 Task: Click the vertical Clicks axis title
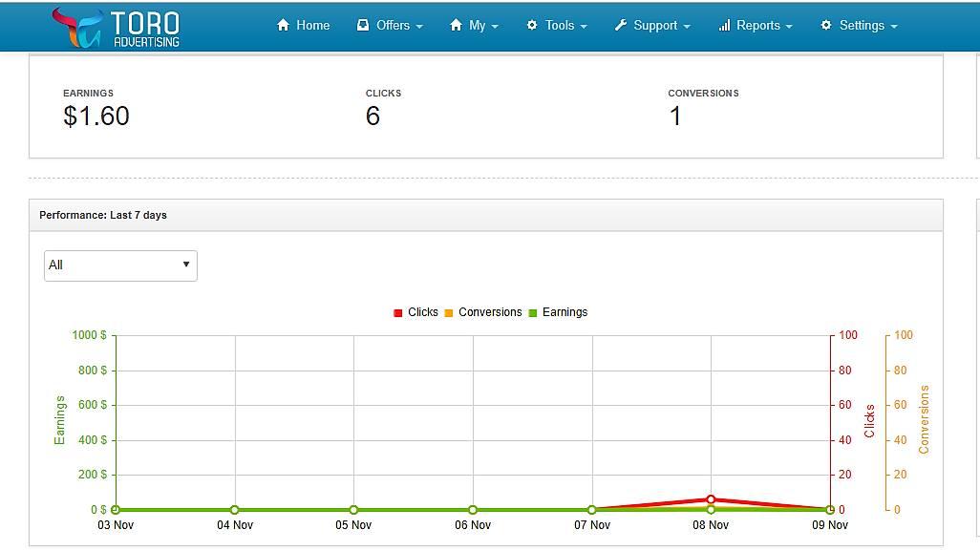pos(869,421)
